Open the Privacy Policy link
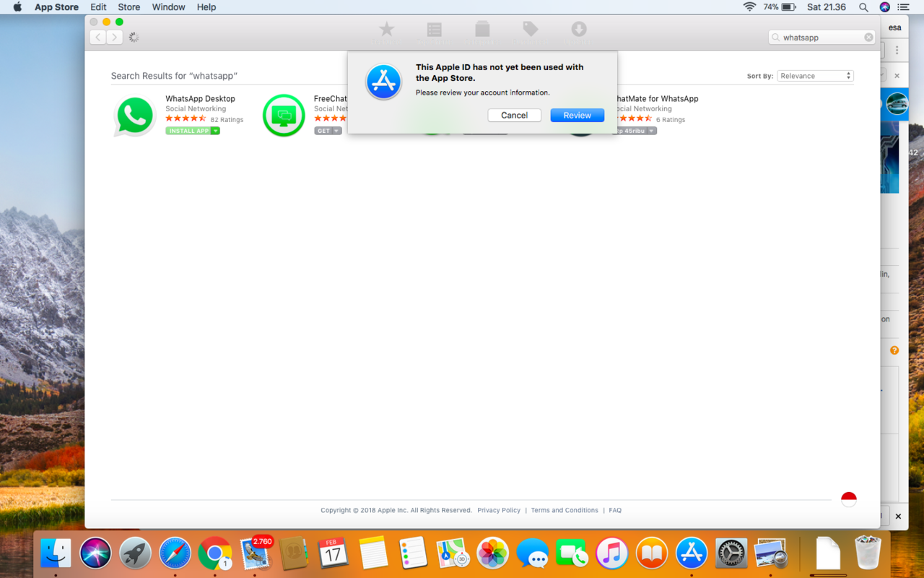Viewport: 924px width, 578px height. 499,510
